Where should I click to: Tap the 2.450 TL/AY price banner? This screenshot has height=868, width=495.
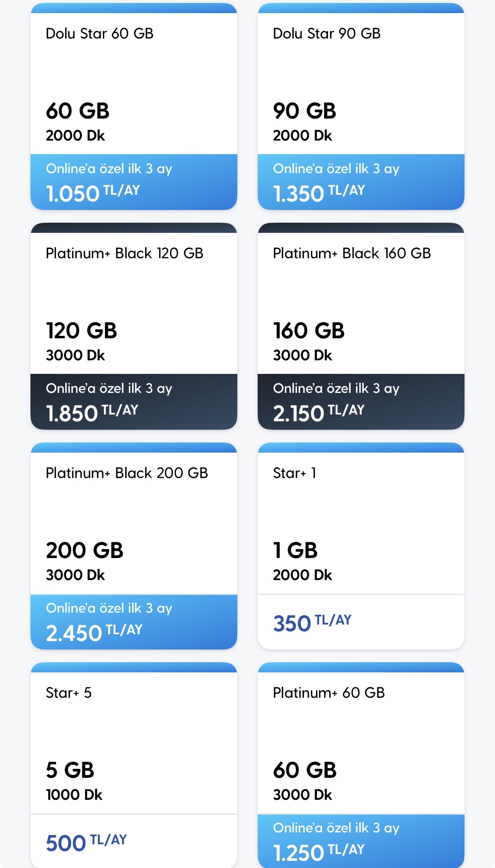click(134, 622)
